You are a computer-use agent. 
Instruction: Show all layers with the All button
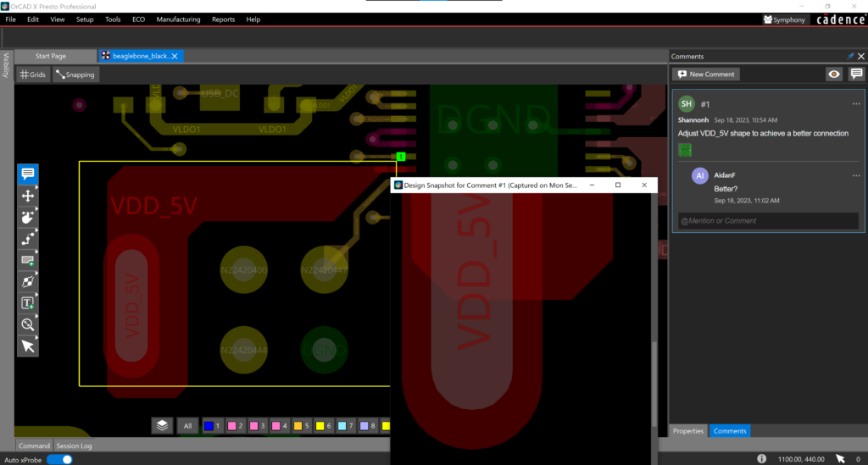click(187, 426)
